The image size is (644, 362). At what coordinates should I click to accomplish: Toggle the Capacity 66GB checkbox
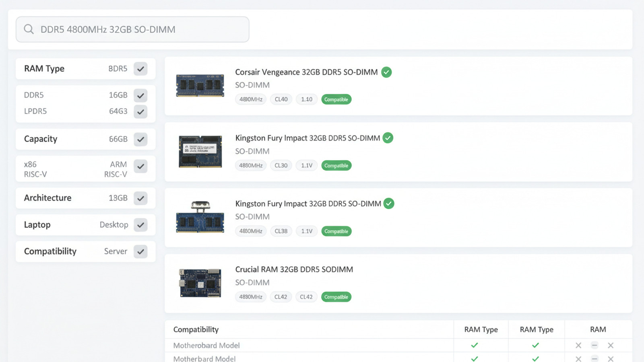[140, 139]
